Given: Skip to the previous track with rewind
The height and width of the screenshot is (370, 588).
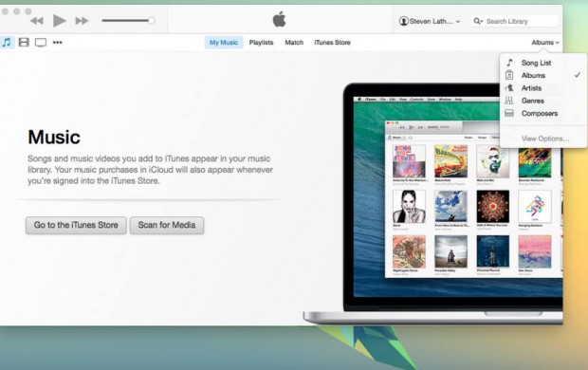Looking at the screenshot, I should coord(37,21).
